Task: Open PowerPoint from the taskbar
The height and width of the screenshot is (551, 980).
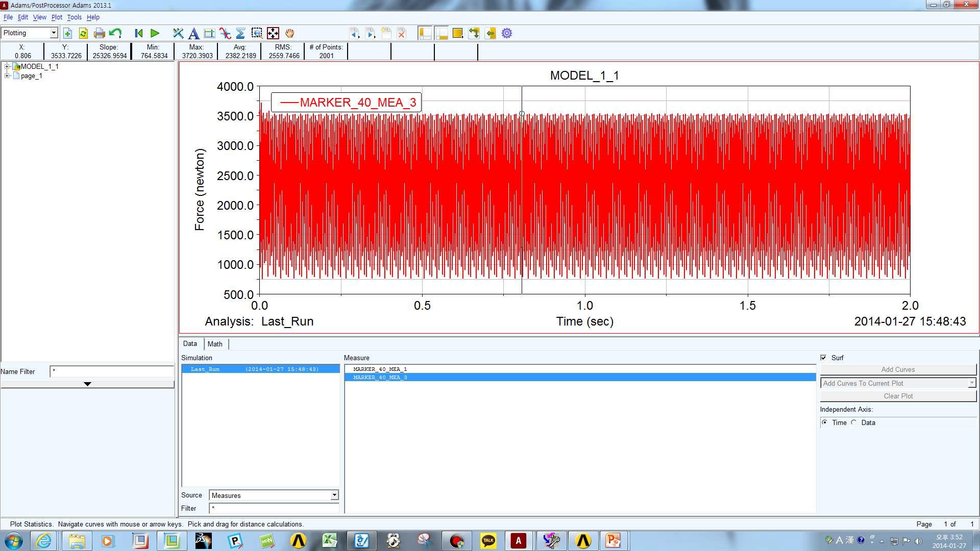Action: pyautogui.click(x=613, y=541)
